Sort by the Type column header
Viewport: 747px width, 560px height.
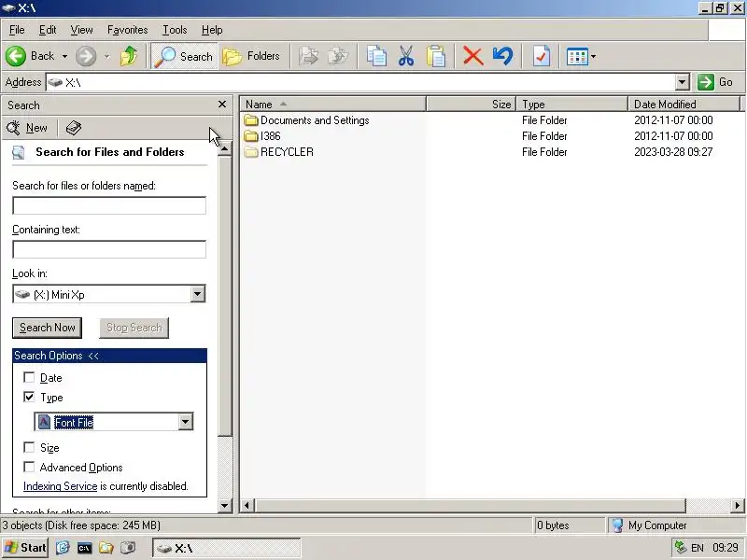(572, 105)
